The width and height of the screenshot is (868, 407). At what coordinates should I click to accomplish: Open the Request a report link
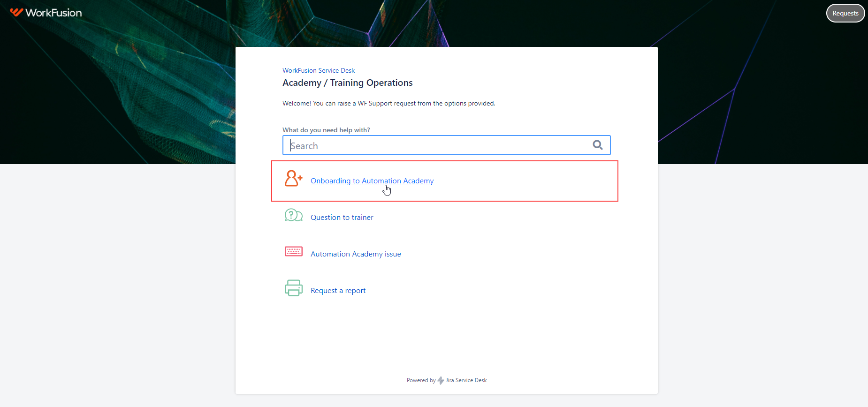tap(338, 291)
